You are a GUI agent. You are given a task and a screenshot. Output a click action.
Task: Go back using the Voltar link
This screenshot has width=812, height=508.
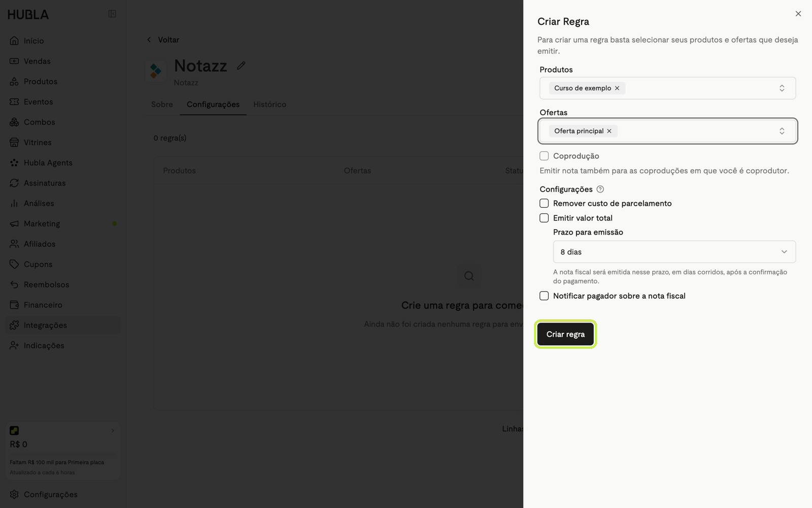[x=163, y=40]
